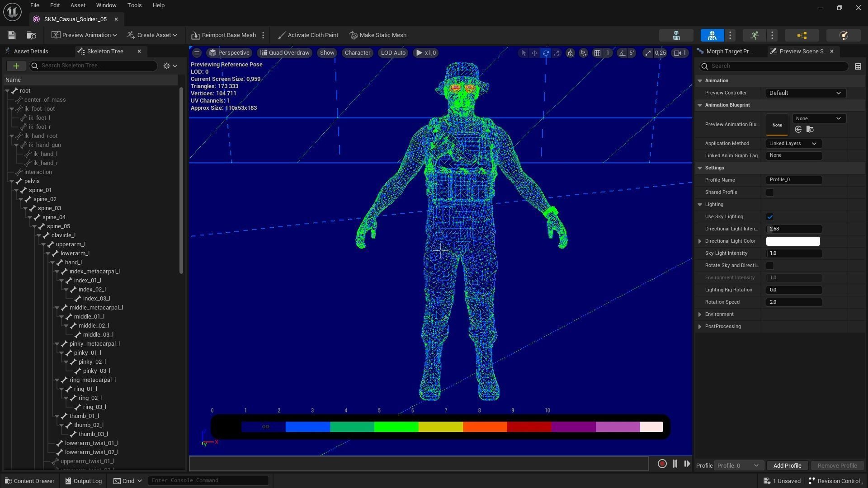868x488 pixels.
Task: Select the translate move tool
Action: click(534, 53)
